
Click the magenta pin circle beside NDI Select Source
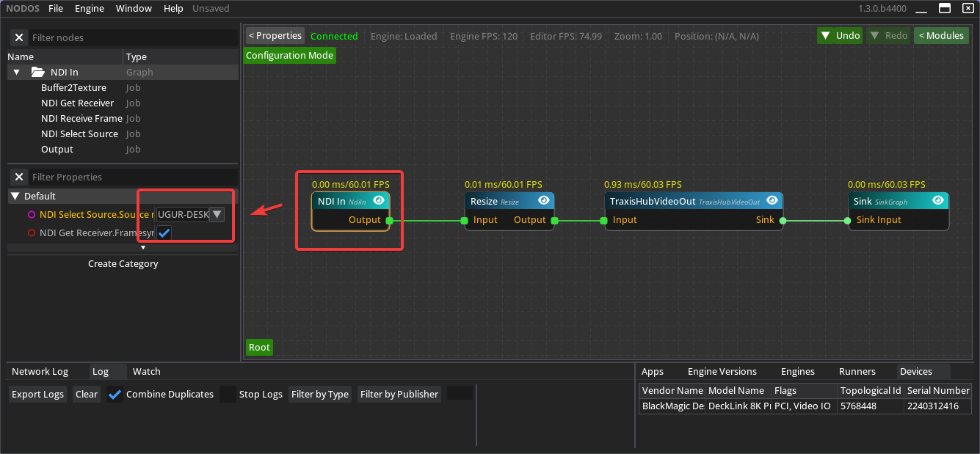click(x=31, y=214)
